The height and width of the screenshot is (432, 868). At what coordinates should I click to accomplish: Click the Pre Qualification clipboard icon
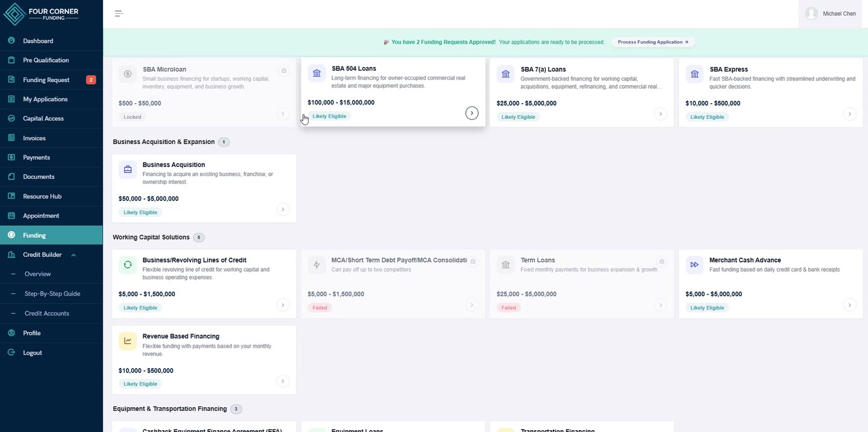point(11,60)
